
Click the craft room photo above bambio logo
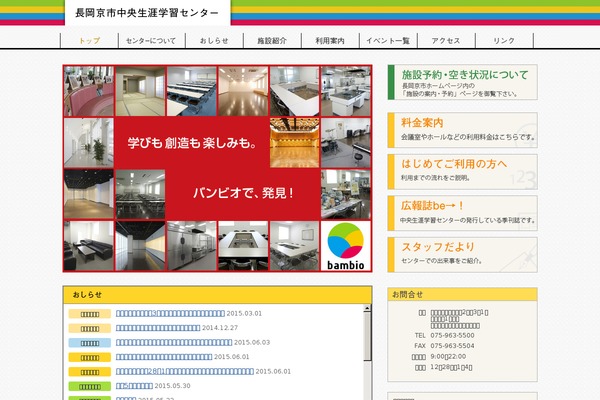(x=346, y=194)
